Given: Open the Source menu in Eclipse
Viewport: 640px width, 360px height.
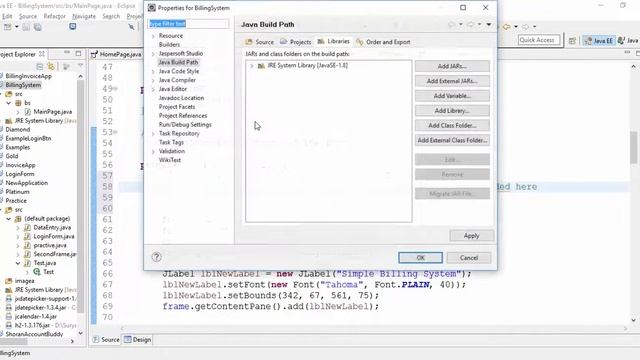Looking at the screenshot, I should click(28, 16).
